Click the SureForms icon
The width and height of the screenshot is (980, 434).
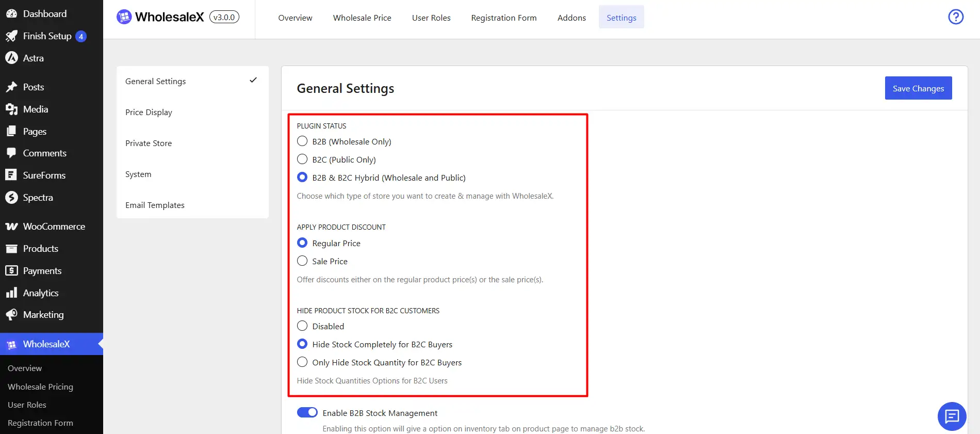click(11, 175)
